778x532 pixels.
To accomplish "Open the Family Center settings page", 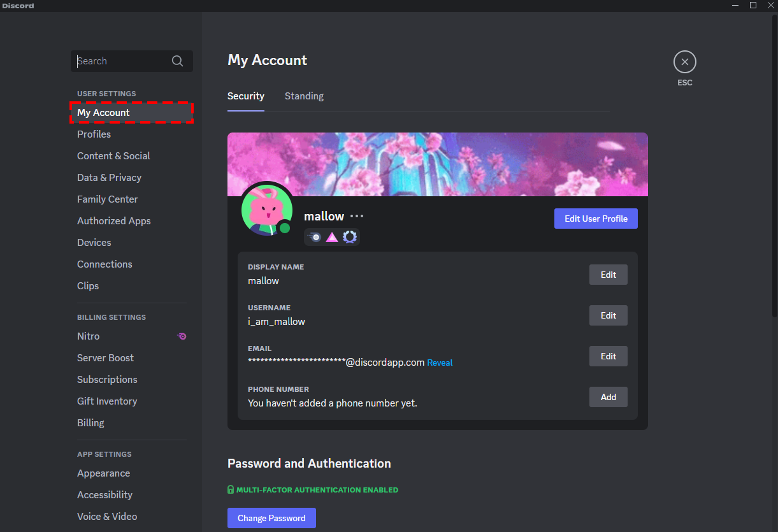I will [x=107, y=199].
